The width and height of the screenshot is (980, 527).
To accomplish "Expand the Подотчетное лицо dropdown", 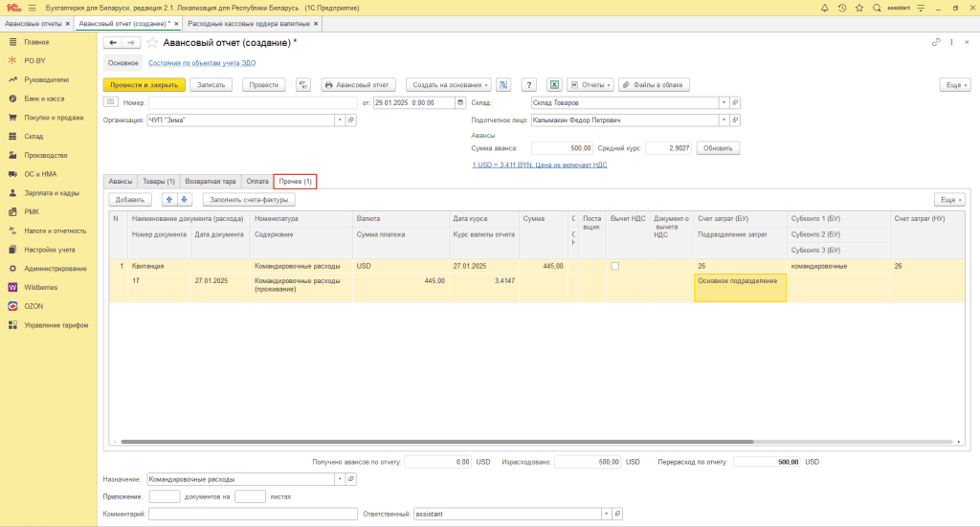I will [724, 121].
